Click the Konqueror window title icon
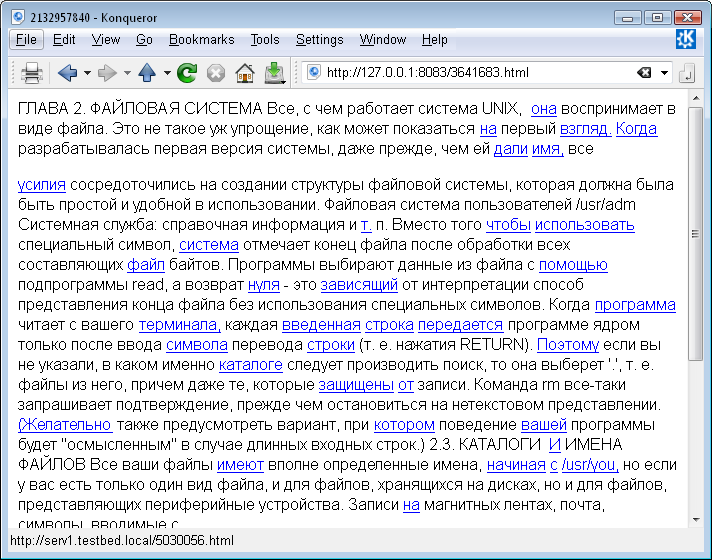The width and height of the screenshot is (712, 560). point(19,17)
